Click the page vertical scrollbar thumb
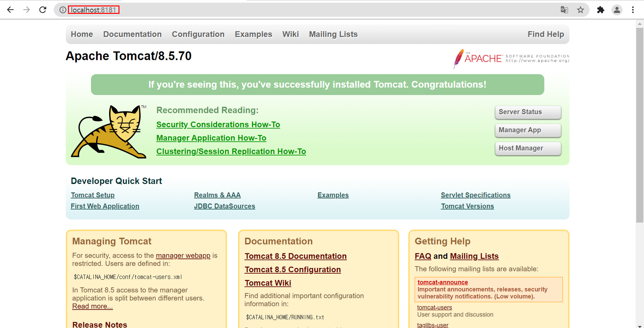This screenshot has width=644, height=328. [639, 125]
